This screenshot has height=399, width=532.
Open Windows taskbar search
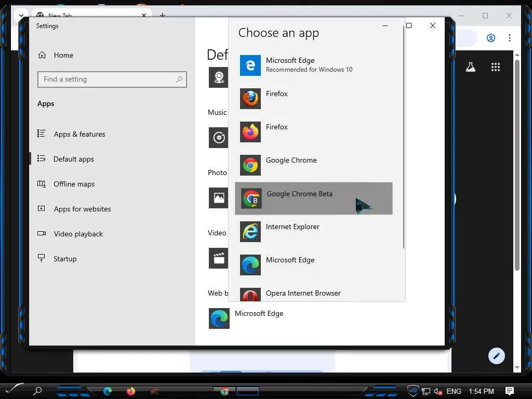37,391
